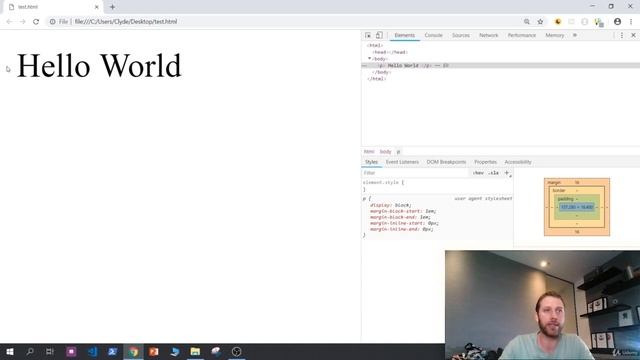Viewport: 640px width, 360px height.
Task: Reload the test.html page
Action: (36, 22)
